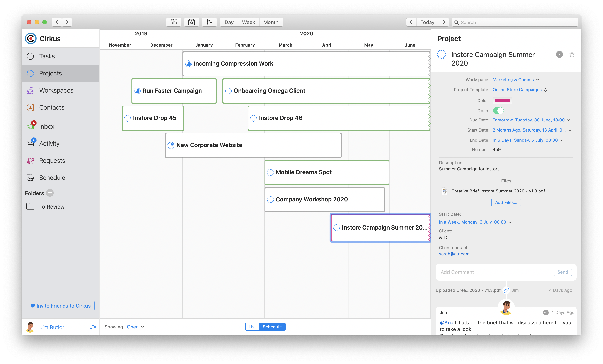Toggle status circle of Run Faster Campaign
The image size is (603, 364).
pyautogui.click(x=137, y=91)
